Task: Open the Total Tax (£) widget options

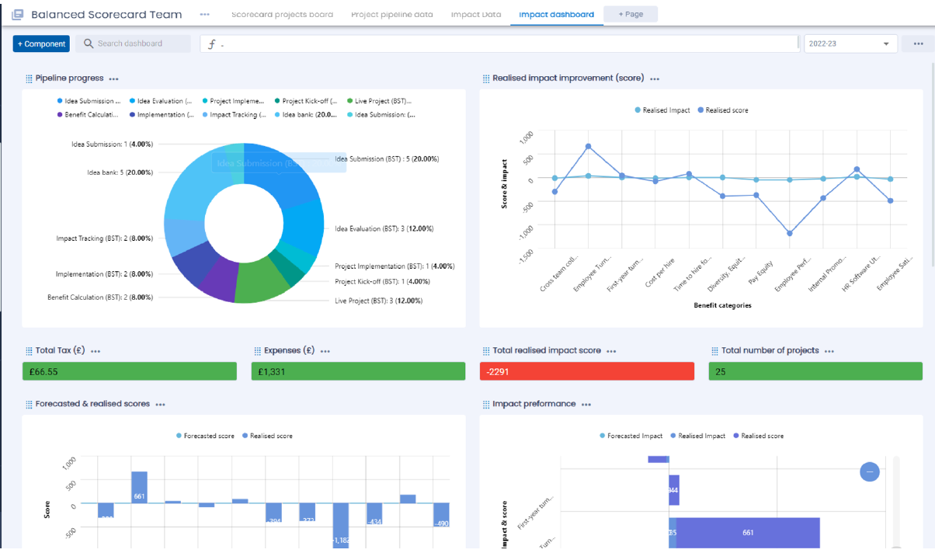Action: coord(96,351)
